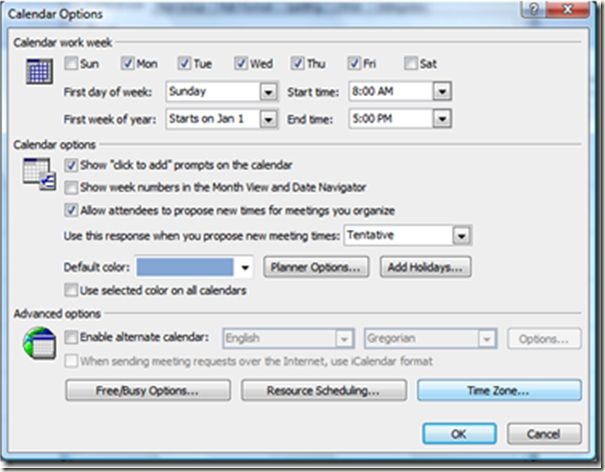Image resolution: width=605 pixels, height=472 pixels.
Task: Check Use selected color on all calendars
Action: tap(71, 290)
